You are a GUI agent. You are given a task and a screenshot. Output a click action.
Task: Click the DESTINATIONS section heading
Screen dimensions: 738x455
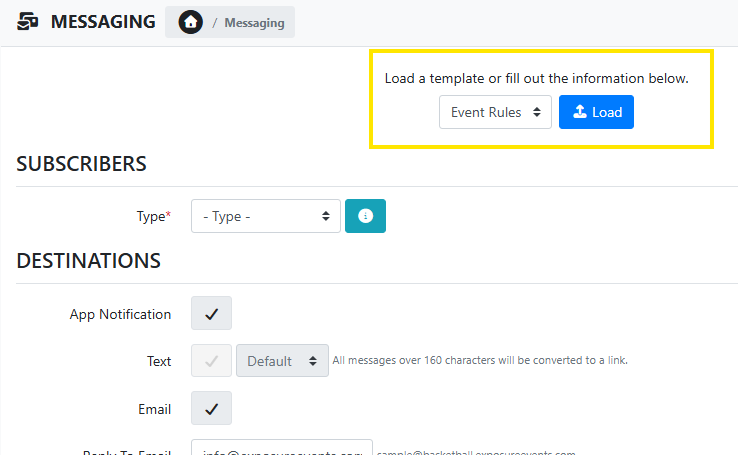[x=89, y=261]
